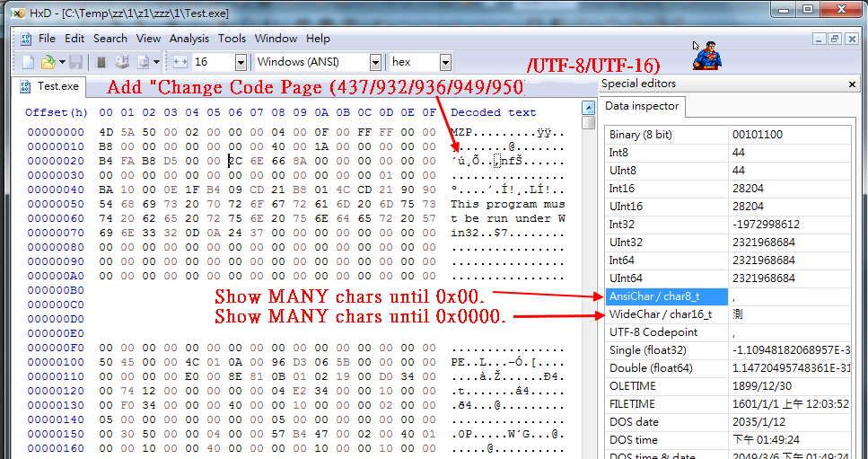The width and height of the screenshot is (868, 459).
Task: Click the bytes-per-row width arrows icon
Action: (x=180, y=62)
